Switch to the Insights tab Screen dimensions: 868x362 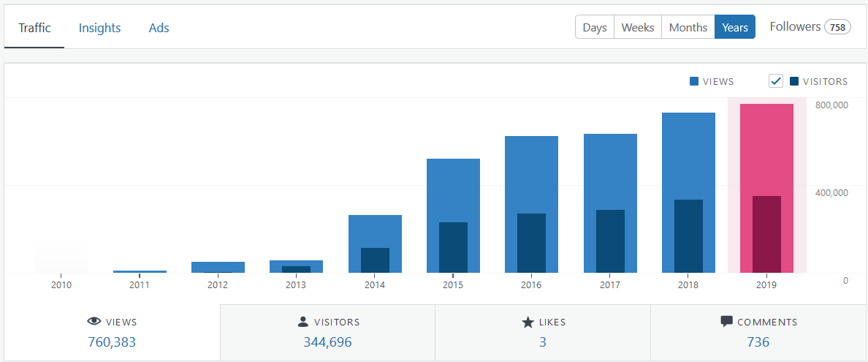[99, 28]
